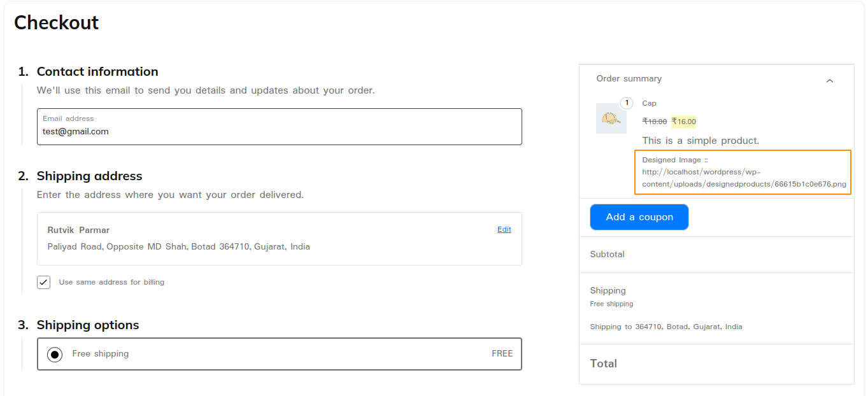Viewport: 868px width, 396px height.
Task: Click the Shipping section in order summary
Action: point(608,290)
